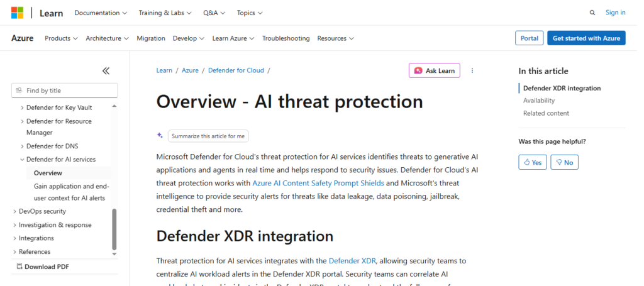This screenshot has width=644, height=286.
Task: Click the Find by title input field
Action: 65,91
